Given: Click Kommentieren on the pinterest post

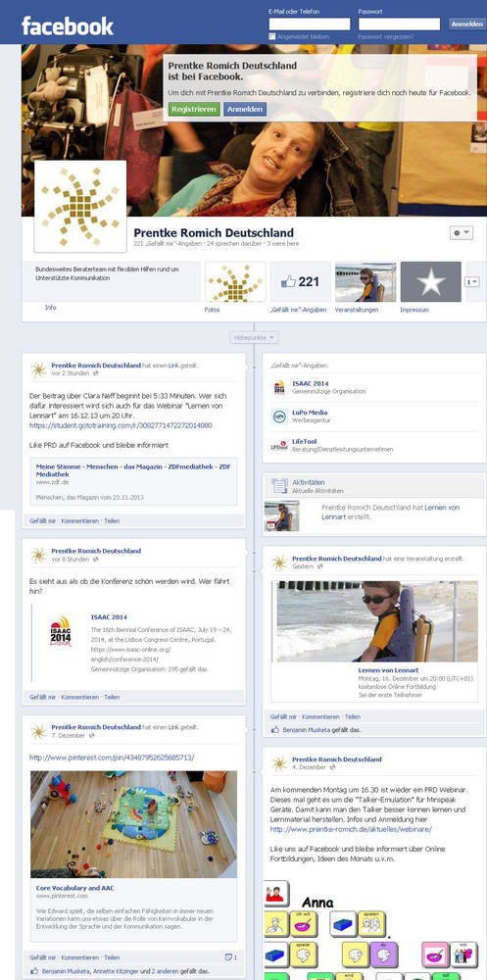Looking at the screenshot, I should pos(79,957).
